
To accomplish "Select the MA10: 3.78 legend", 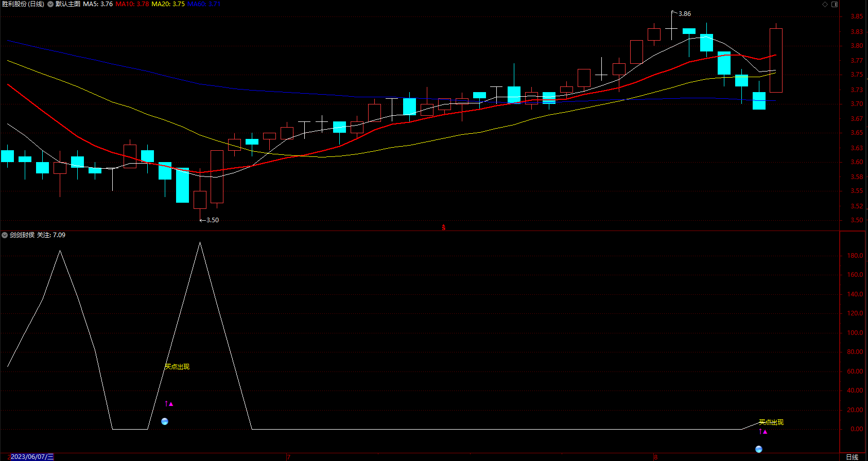I will pyautogui.click(x=132, y=4).
